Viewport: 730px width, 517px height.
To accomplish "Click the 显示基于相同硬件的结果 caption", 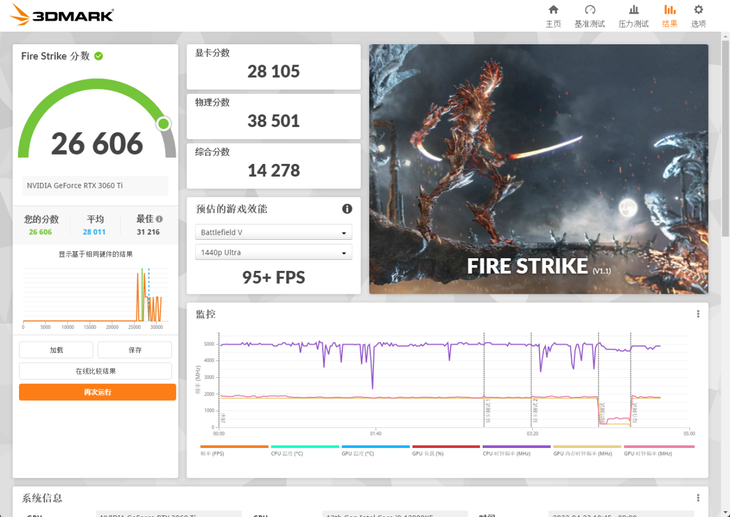I will point(95,254).
